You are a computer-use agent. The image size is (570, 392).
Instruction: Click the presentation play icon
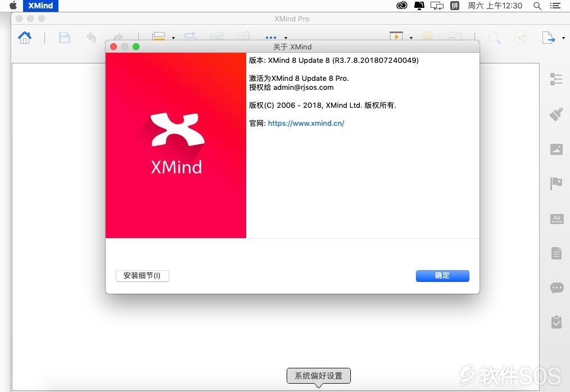[x=396, y=35]
